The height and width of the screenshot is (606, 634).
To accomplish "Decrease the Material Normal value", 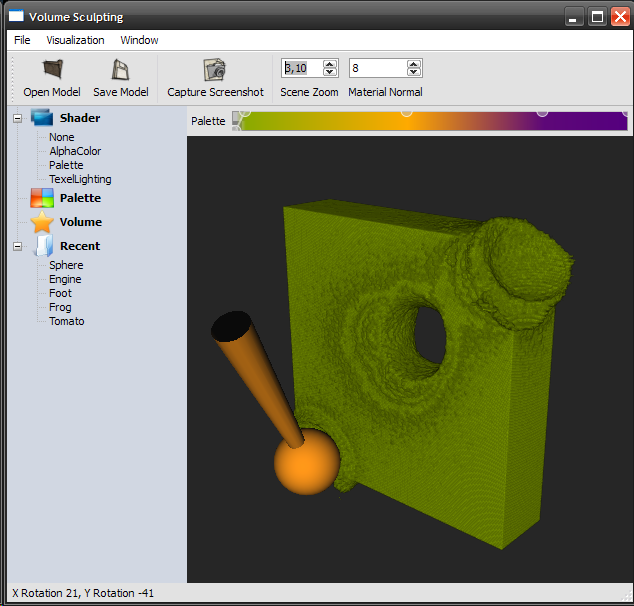I will (414, 73).
